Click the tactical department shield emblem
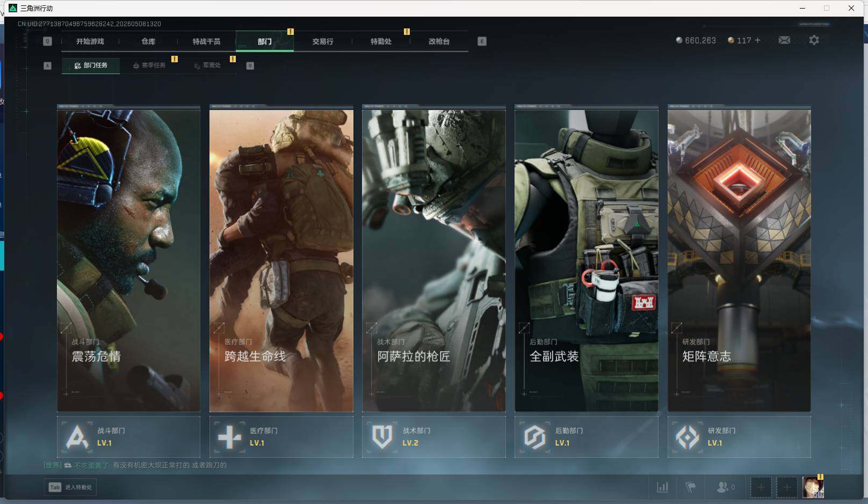 (382, 437)
